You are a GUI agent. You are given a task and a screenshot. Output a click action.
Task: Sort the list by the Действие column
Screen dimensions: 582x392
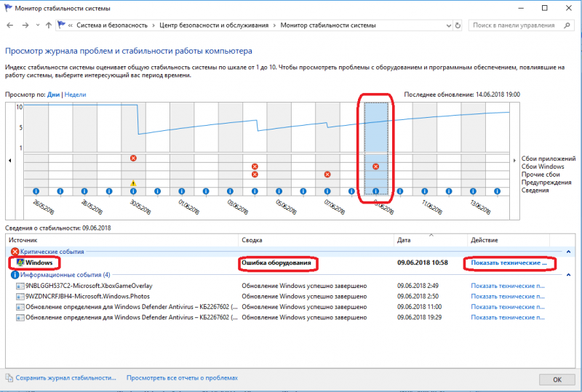pyautogui.click(x=509, y=240)
